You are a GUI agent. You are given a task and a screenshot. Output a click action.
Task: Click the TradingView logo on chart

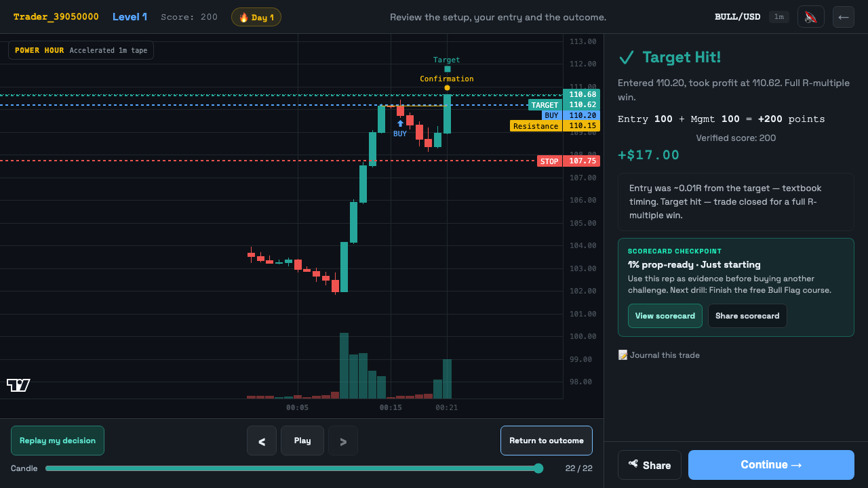pos(18,385)
